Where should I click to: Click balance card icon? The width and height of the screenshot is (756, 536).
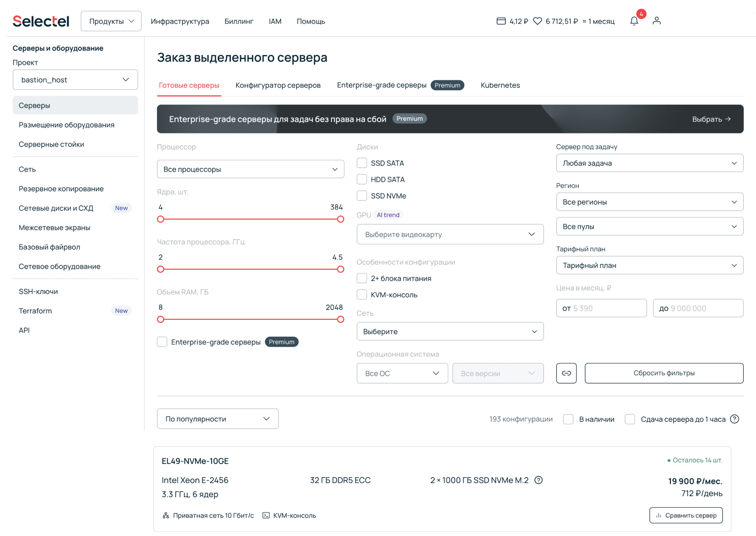pyautogui.click(x=501, y=21)
